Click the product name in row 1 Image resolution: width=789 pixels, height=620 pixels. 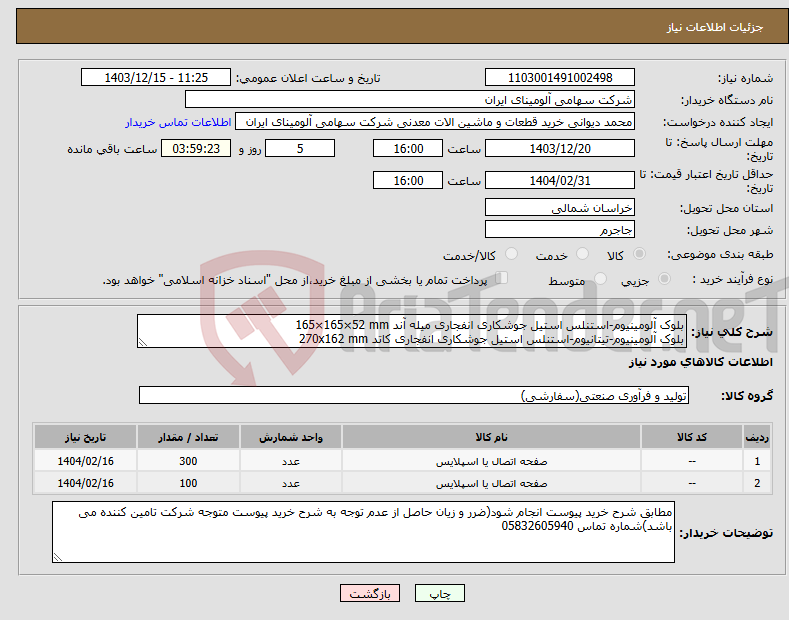click(x=491, y=461)
